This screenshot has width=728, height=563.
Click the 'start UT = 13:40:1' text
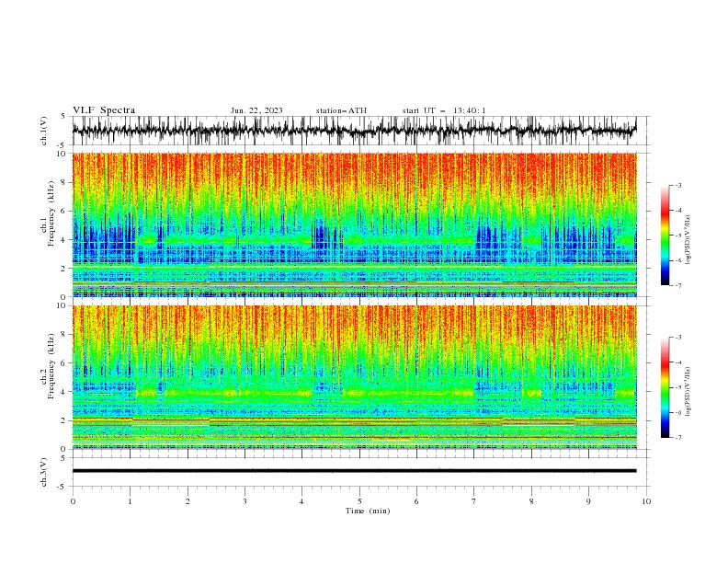(444, 110)
